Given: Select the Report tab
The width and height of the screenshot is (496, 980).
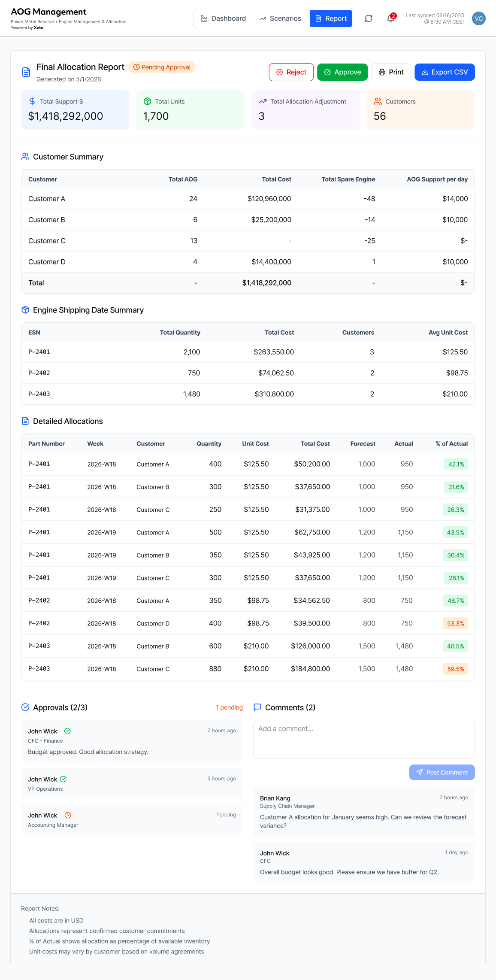Looking at the screenshot, I should coord(331,18).
